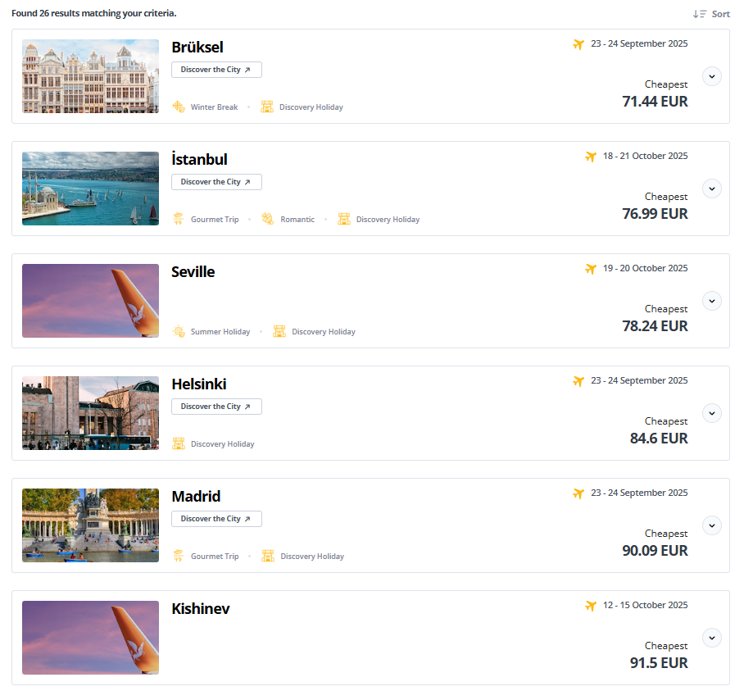
Task: Expand the Kishinev result chevron
Action: coord(712,638)
